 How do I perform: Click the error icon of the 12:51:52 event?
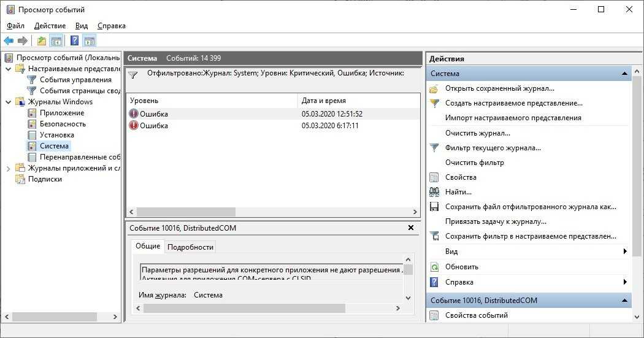click(x=134, y=114)
